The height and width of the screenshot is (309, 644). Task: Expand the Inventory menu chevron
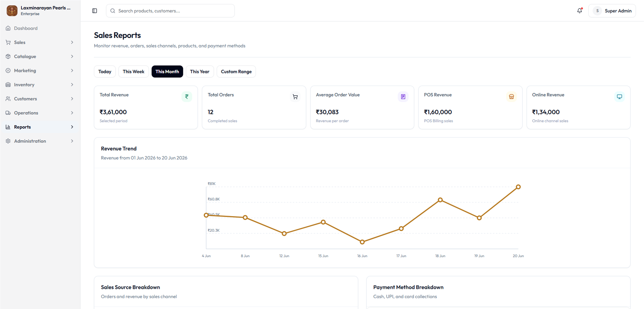click(72, 84)
